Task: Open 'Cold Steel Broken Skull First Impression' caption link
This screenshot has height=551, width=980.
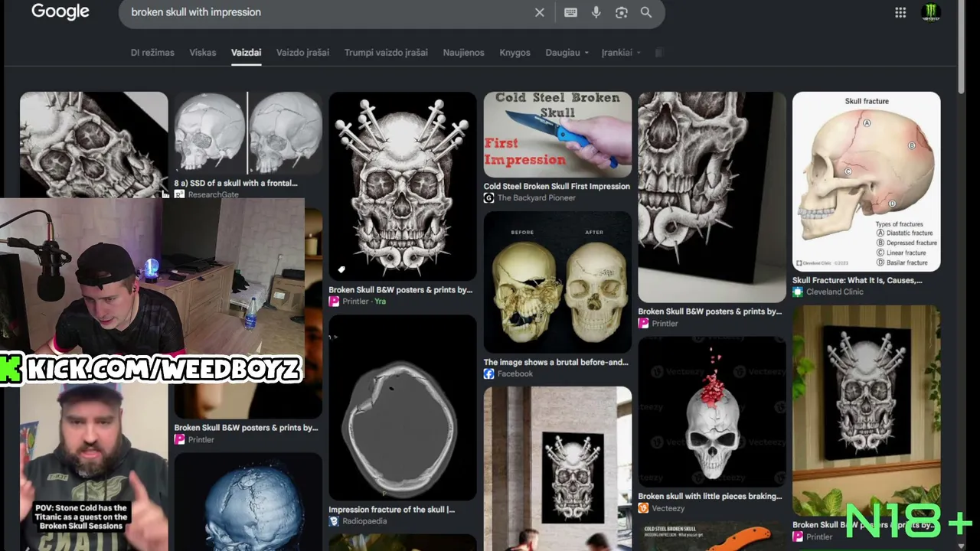Action: [557, 186]
